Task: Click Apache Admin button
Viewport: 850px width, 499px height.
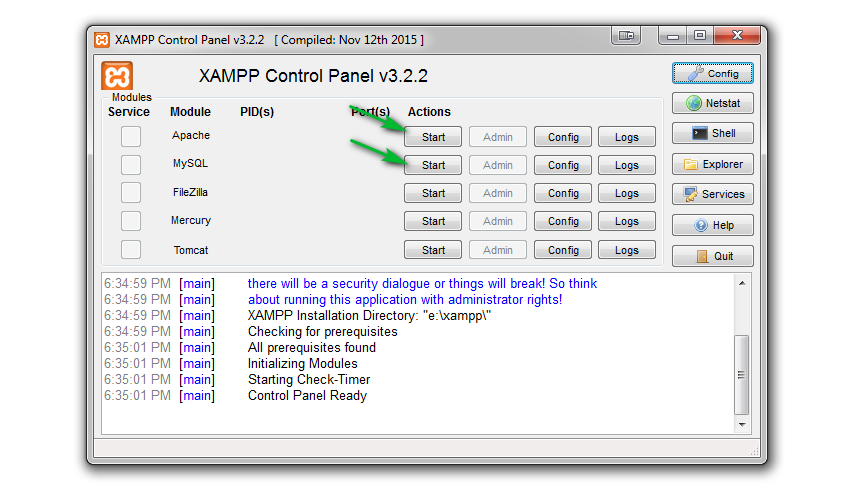Action: pyautogui.click(x=498, y=137)
